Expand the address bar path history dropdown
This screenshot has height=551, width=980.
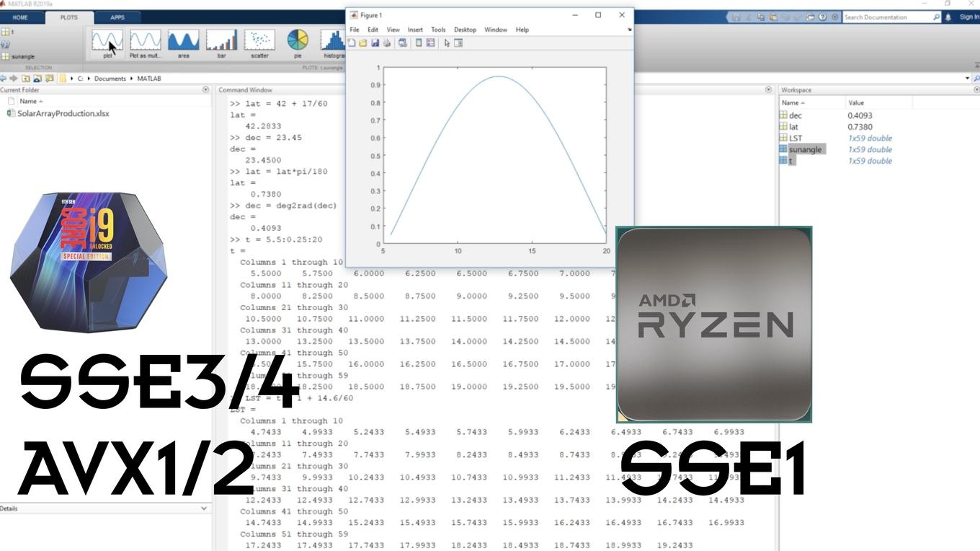(967, 78)
